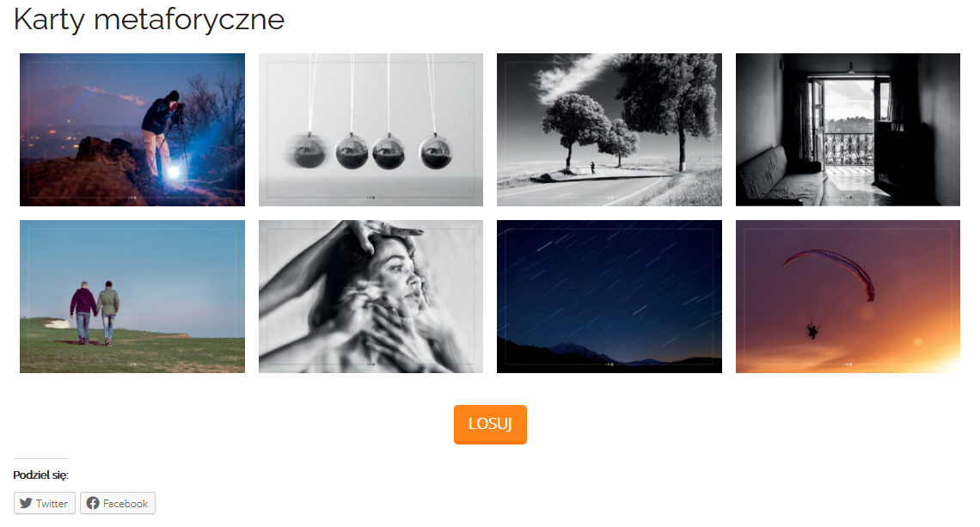Screen dimensions: 980x527
Task: Click the Podziel się label
Action: pos(40,475)
